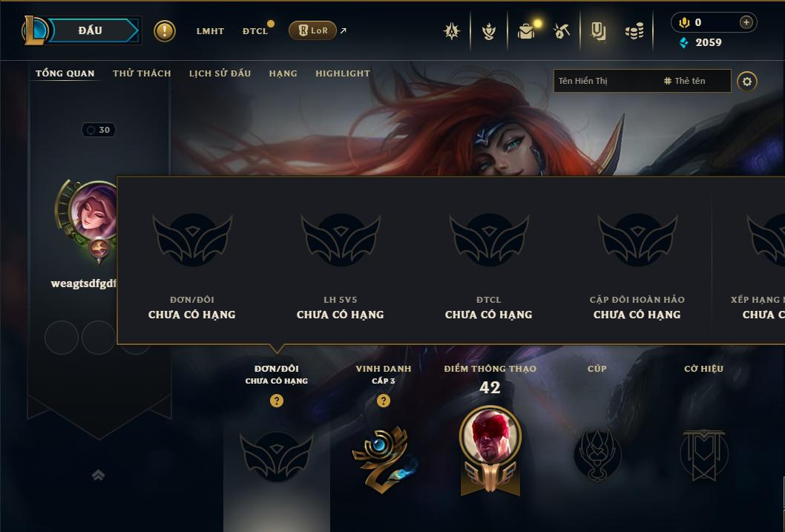The height and width of the screenshot is (532, 785).
Task: Open the yellow exclamation alert icon
Action: tap(164, 31)
